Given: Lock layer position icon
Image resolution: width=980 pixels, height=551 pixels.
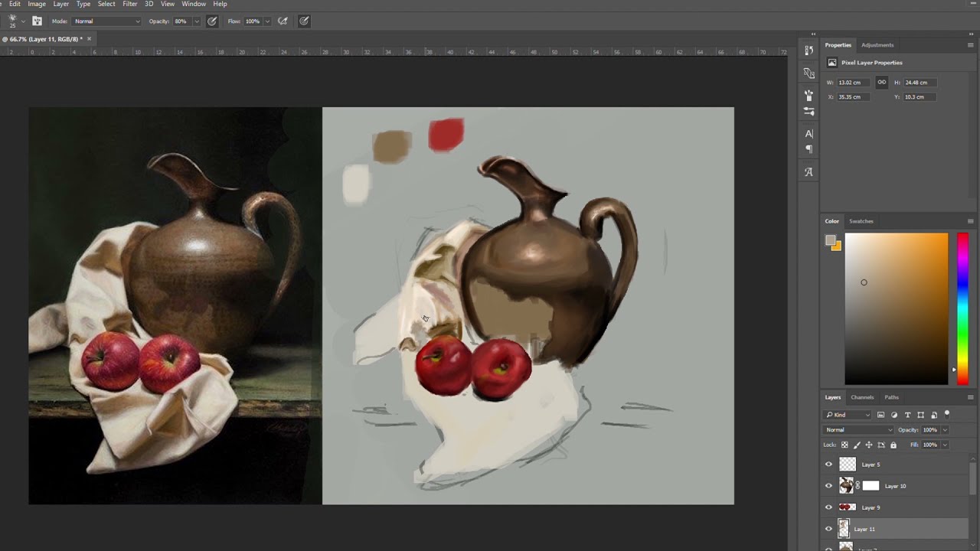Looking at the screenshot, I should [869, 445].
